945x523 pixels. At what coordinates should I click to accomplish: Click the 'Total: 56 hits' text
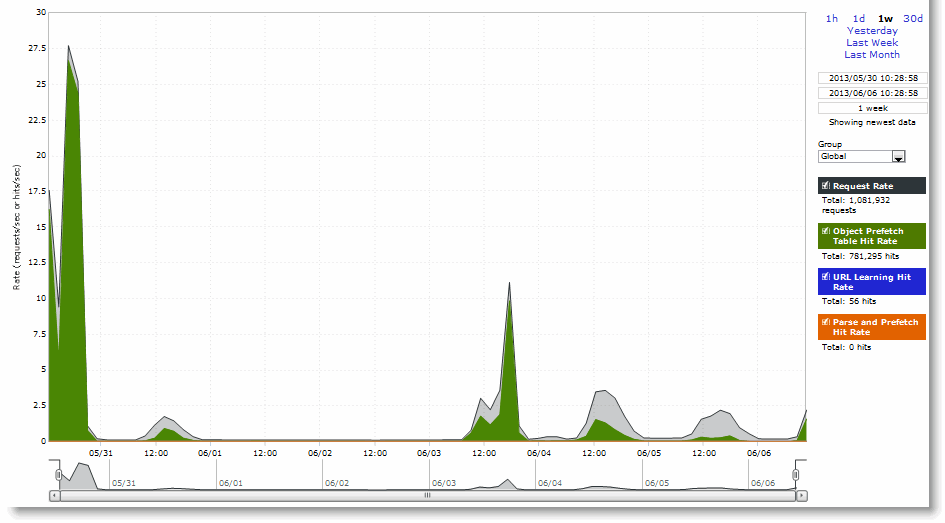(x=849, y=301)
